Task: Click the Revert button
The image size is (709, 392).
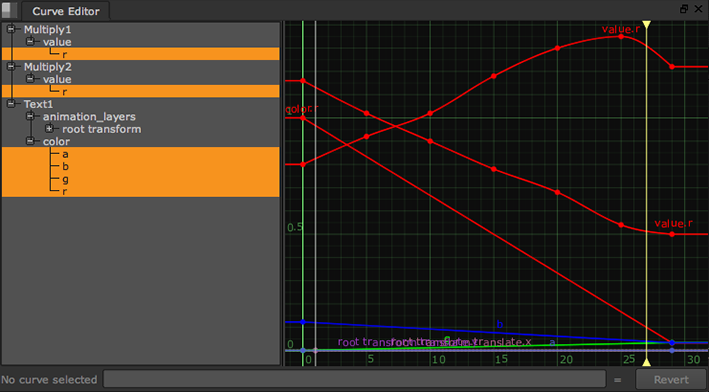Action: click(671, 379)
